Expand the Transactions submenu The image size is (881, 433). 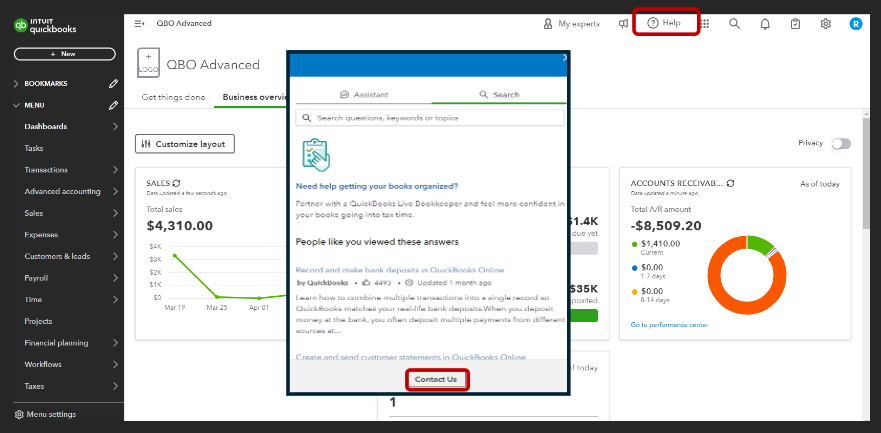[115, 170]
